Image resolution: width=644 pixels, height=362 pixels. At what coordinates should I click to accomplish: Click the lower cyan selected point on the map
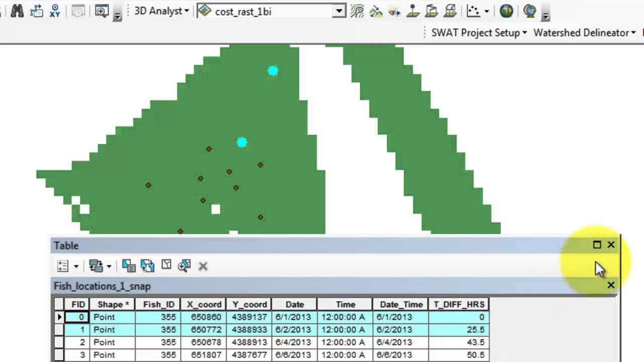(242, 143)
